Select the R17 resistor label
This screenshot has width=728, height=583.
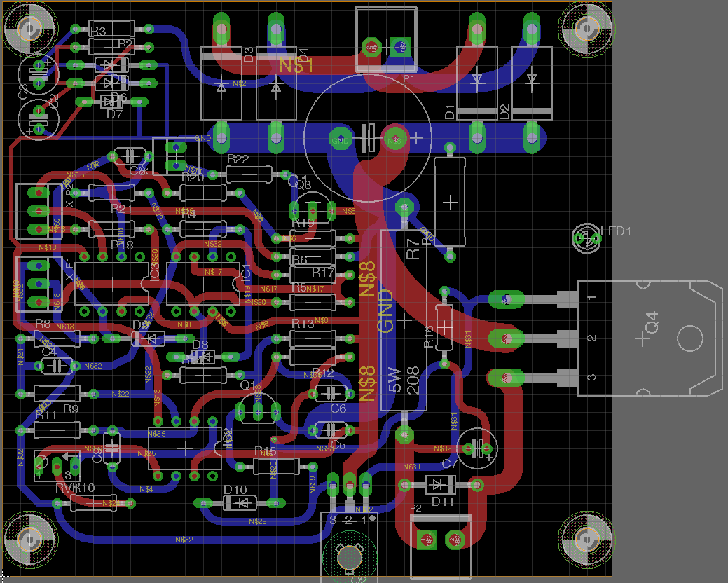(324, 272)
